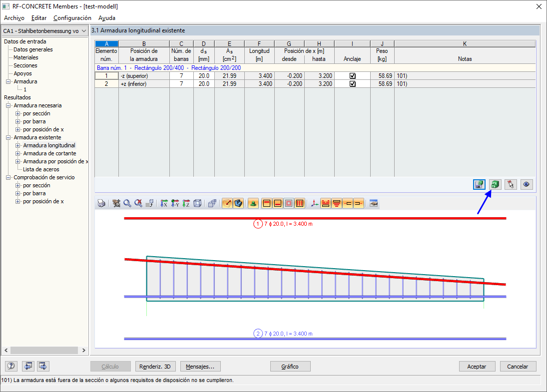Click the stacked 3D boxes icon
Viewport: 547px width, 392px height.
tap(212, 203)
